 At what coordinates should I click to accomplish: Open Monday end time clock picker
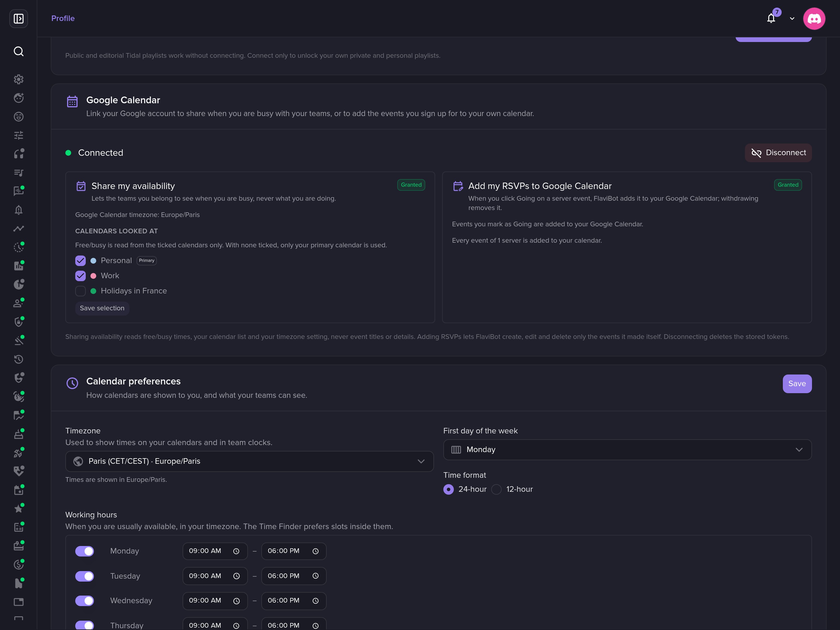point(315,551)
